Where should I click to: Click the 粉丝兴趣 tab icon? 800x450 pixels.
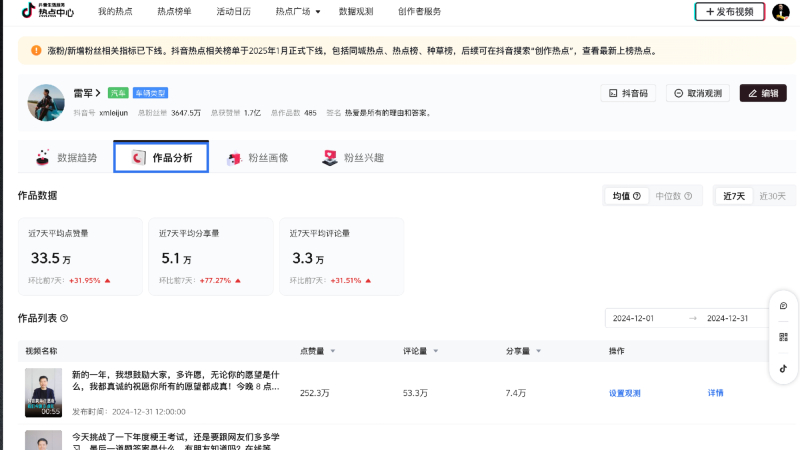point(330,158)
